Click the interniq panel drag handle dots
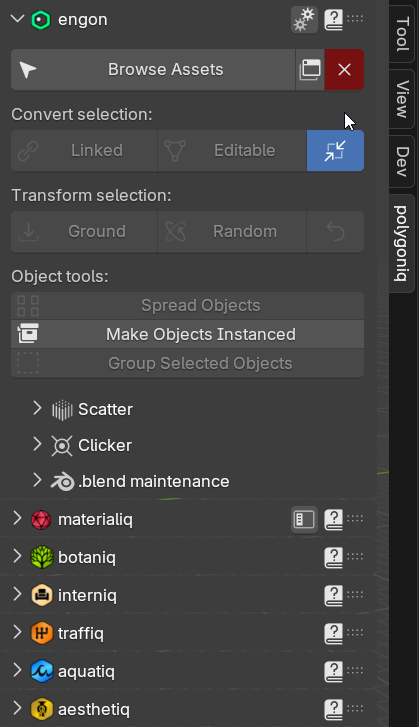This screenshot has height=727, width=419. 355,594
